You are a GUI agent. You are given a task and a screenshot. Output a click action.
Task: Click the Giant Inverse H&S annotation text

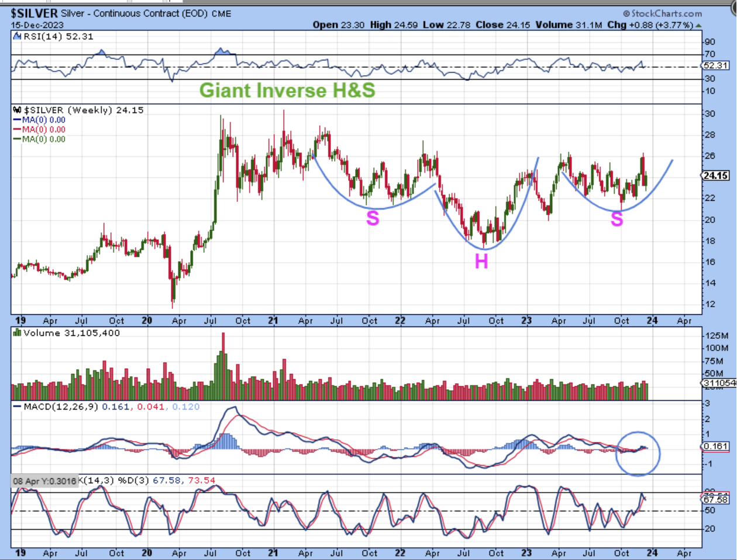(x=287, y=90)
